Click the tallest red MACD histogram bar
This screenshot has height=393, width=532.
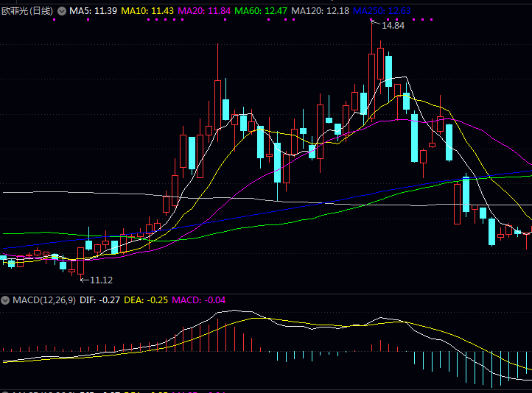(x=219, y=335)
